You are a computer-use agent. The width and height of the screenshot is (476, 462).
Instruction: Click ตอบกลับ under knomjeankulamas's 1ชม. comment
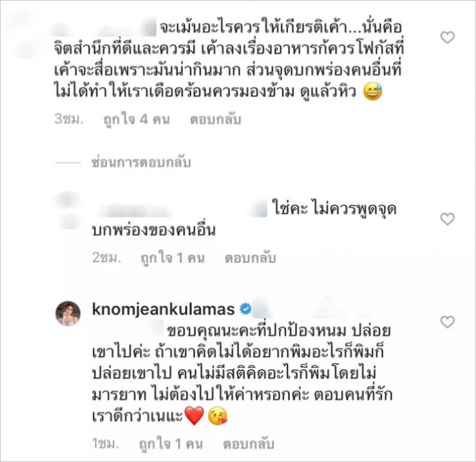click(x=248, y=444)
